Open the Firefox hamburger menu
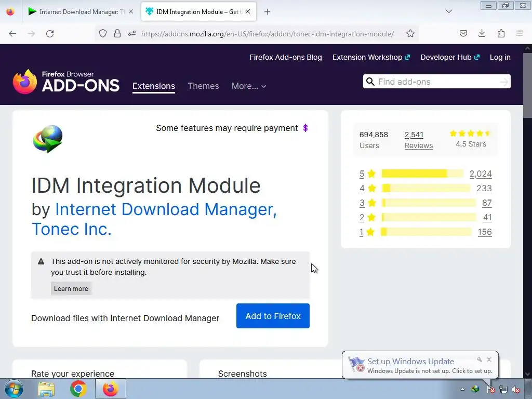 520,33
